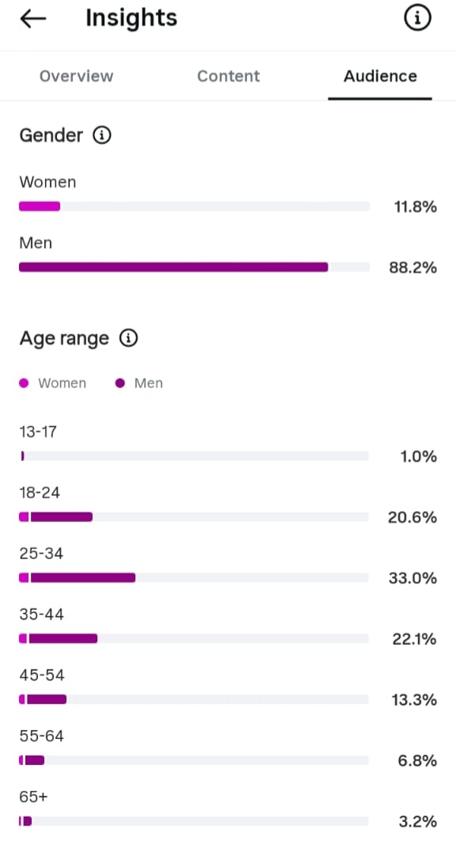
Task: Select the 55-64 age range bar
Action: (x=194, y=760)
